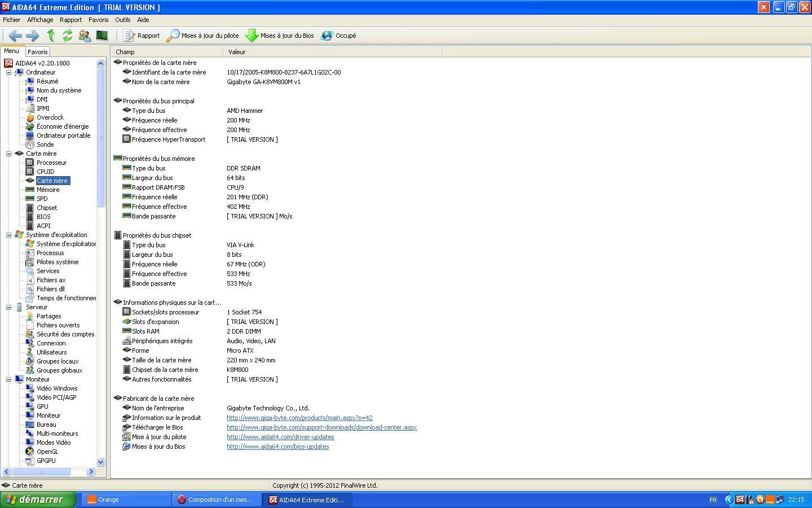The height and width of the screenshot is (508, 812).
Task: Open the Services page
Action: coord(48,271)
